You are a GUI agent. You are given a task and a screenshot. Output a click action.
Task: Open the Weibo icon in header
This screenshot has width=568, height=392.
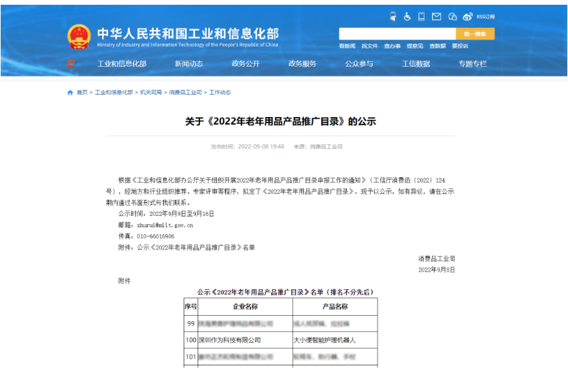point(467,16)
